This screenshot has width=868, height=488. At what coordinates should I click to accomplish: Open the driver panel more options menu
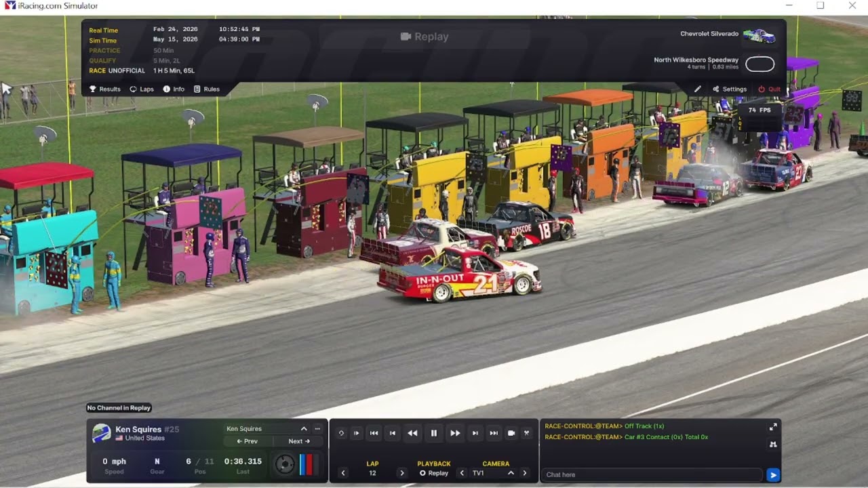(317, 428)
